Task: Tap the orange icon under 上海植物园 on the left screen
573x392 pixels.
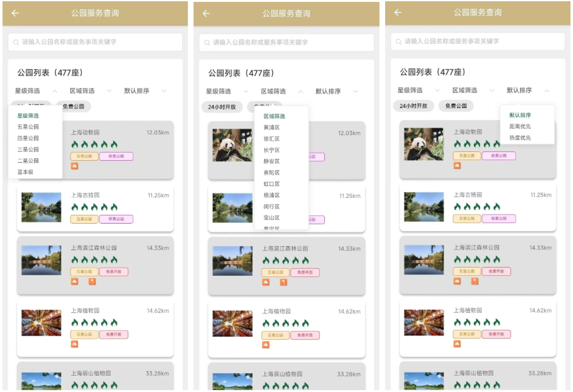Action: tap(74, 344)
